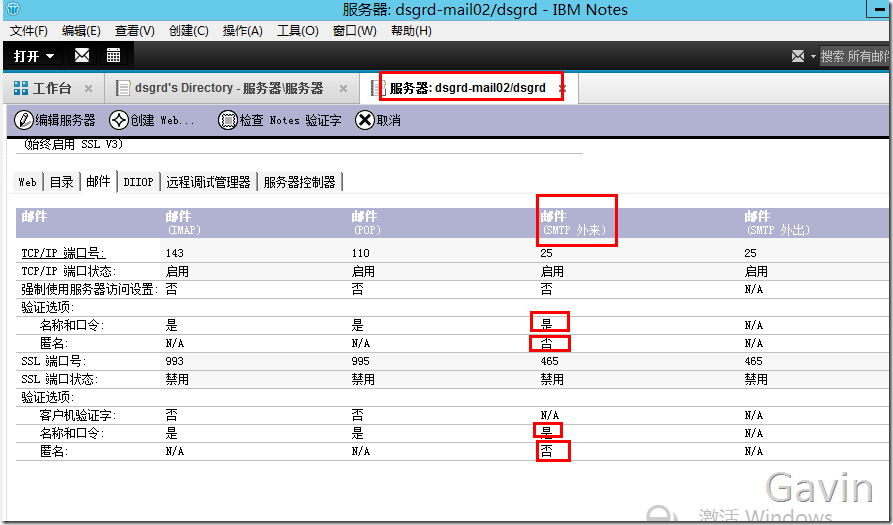Click the 邮件 (IMAP) column header
Image resolution: width=893 pixels, height=525 pixels.
[183, 223]
